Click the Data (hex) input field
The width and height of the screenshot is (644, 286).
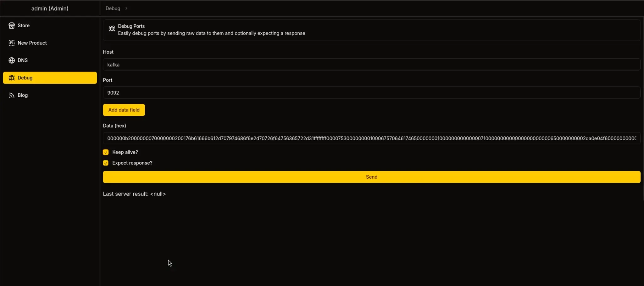tap(371, 138)
